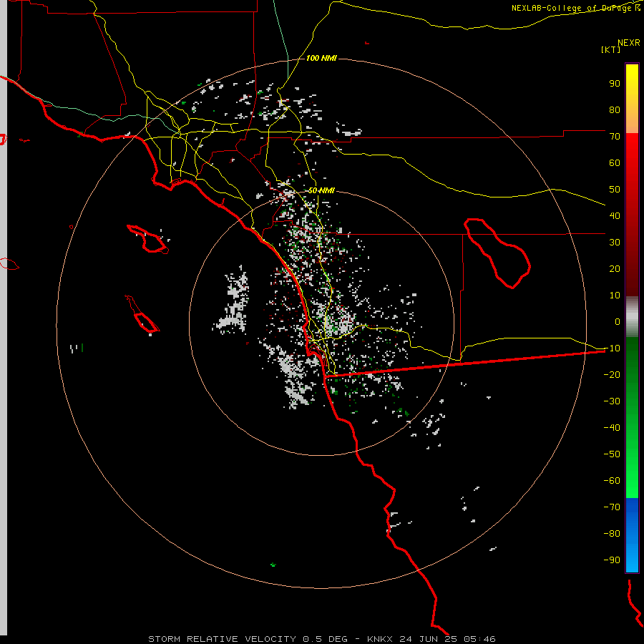Click the 50 NMI range ring label
Image resolution: width=644 pixels, height=644 pixels.
321,190
